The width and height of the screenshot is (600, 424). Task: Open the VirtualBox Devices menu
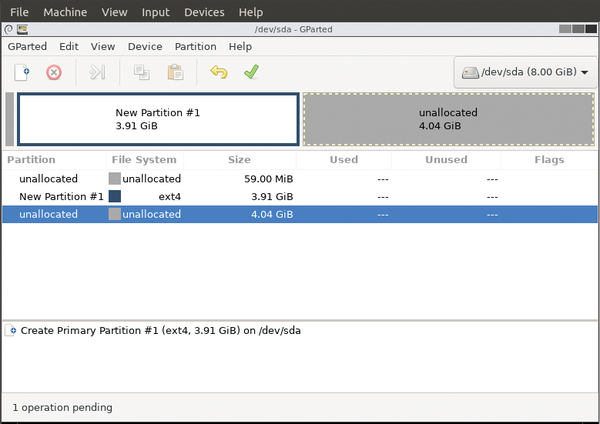point(204,12)
